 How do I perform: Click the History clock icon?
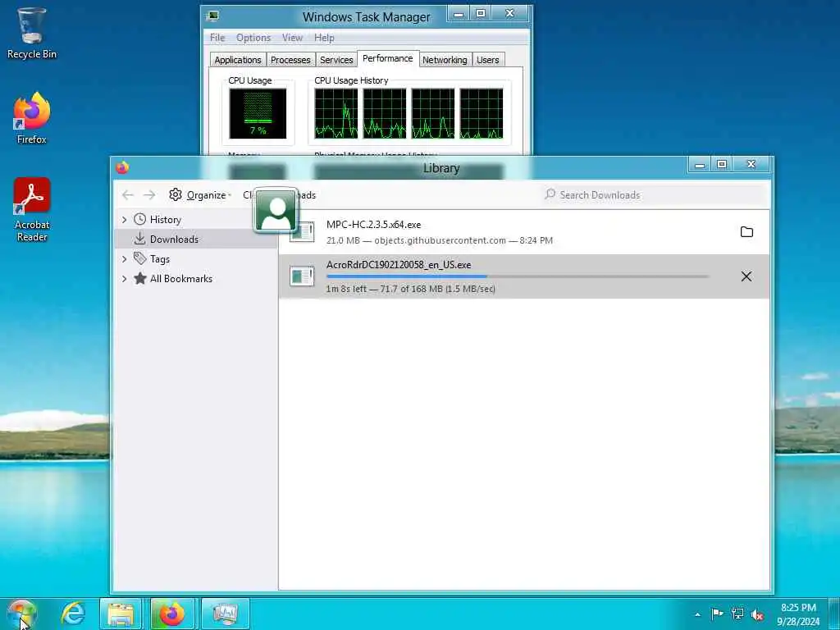pyautogui.click(x=139, y=219)
